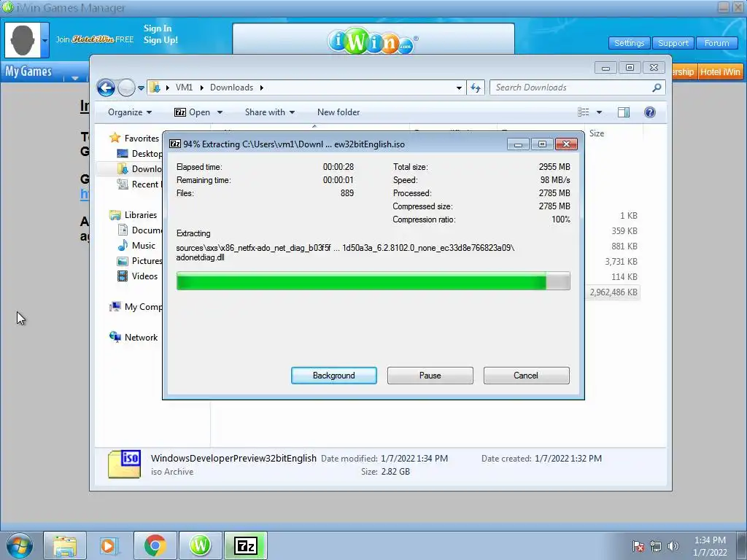Click the folder icon in the address bar
The height and width of the screenshot is (560, 747).
coord(155,87)
